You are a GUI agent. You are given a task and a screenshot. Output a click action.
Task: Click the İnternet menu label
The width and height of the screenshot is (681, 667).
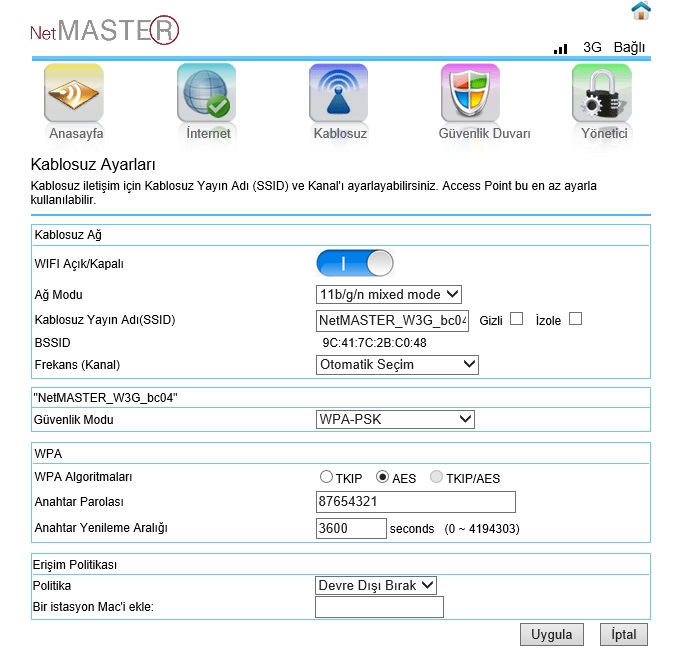(x=208, y=133)
